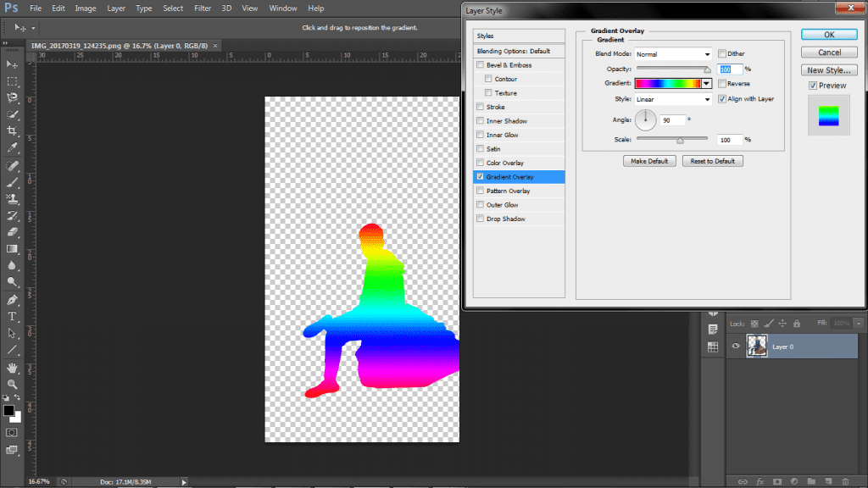The width and height of the screenshot is (868, 488).
Task: Open the Filter menu
Action: coord(203,8)
